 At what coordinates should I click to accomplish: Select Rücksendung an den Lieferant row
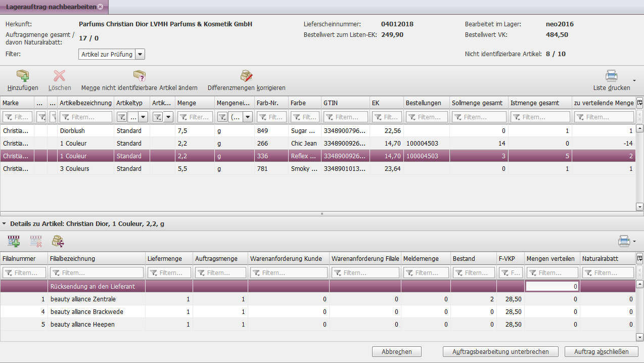point(318,286)
